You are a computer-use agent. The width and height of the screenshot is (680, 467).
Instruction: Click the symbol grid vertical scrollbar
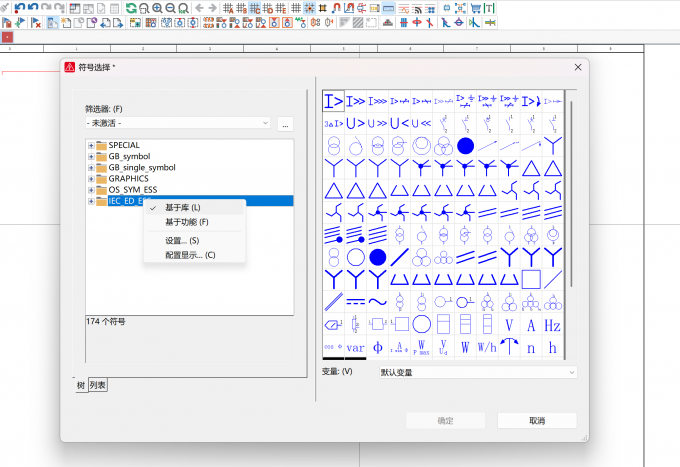point(572,194)
